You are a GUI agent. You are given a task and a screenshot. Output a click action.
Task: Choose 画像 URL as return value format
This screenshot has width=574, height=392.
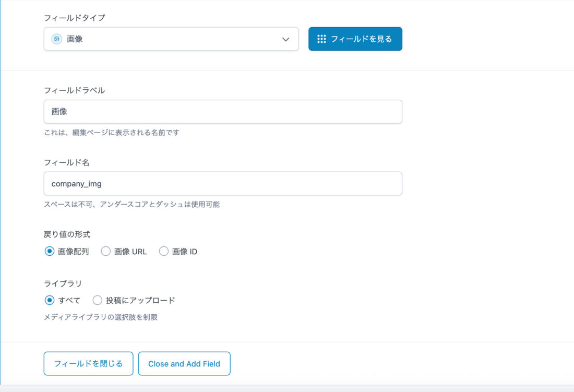106,251
